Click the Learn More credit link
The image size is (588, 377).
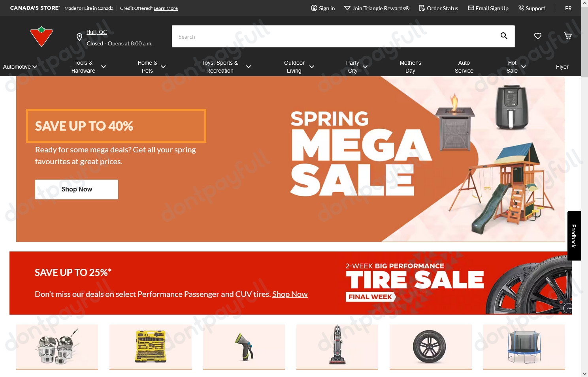click(x=166, y=8)
